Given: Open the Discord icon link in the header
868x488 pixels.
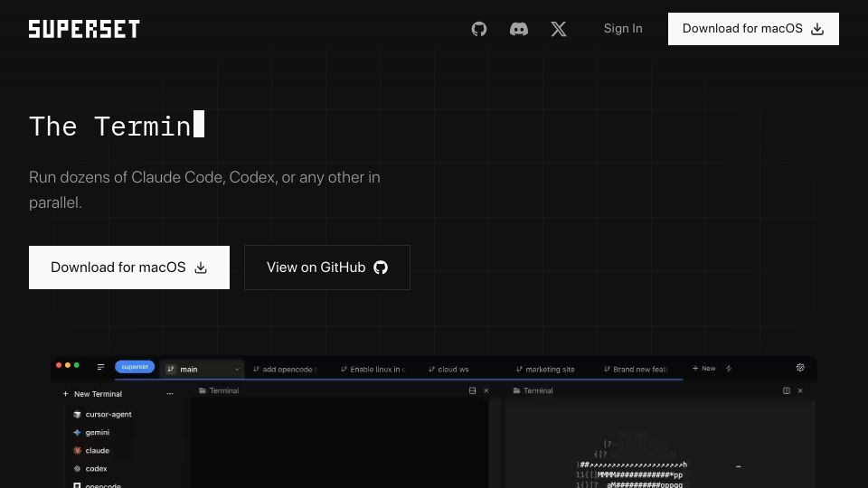Looking at the screenshot, I should click(x=519, y=29).
